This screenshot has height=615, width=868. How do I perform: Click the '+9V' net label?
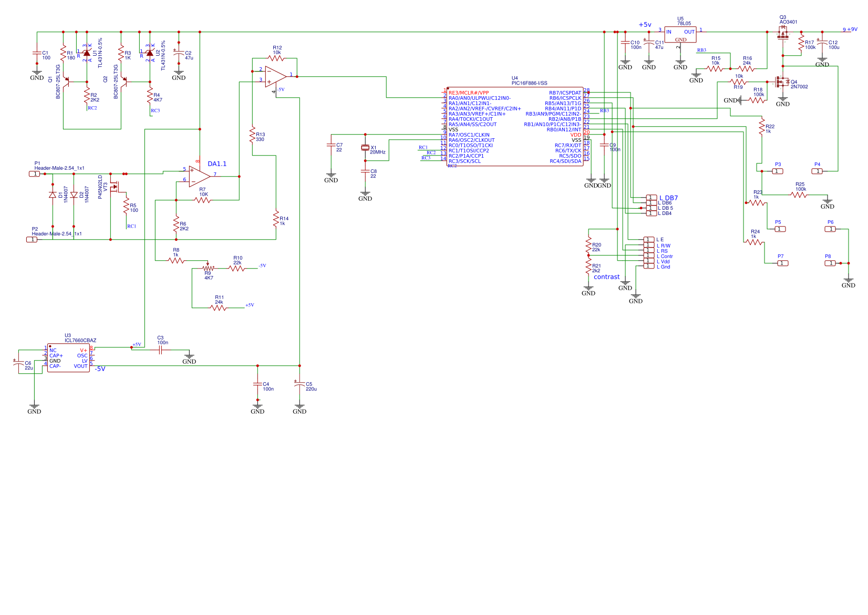click(x=852, y=29)
